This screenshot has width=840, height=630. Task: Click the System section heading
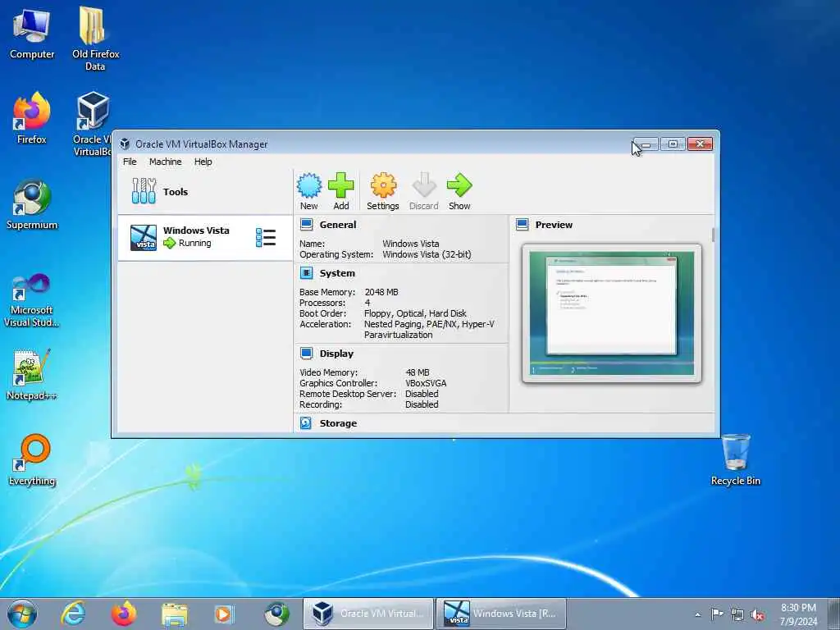(337, 273)
